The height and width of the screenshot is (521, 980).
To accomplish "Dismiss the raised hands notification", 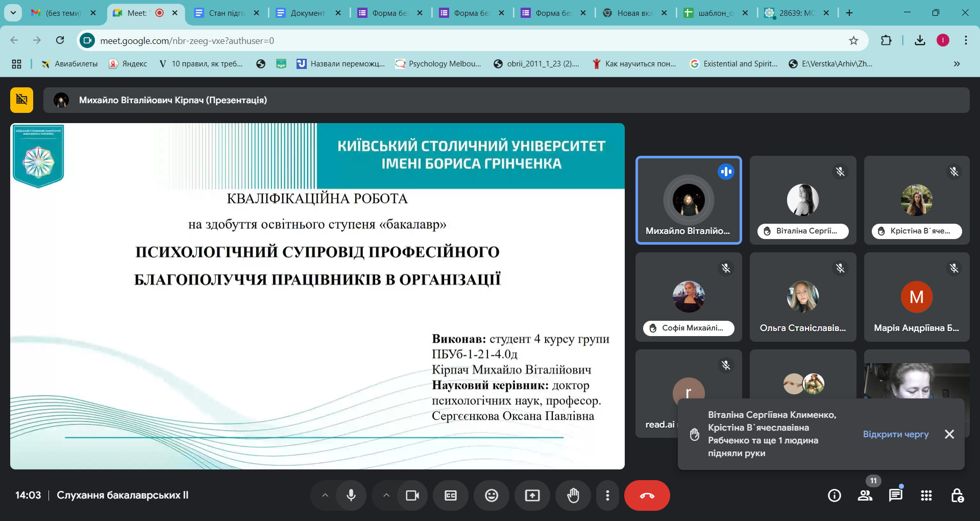I will 949,434.
